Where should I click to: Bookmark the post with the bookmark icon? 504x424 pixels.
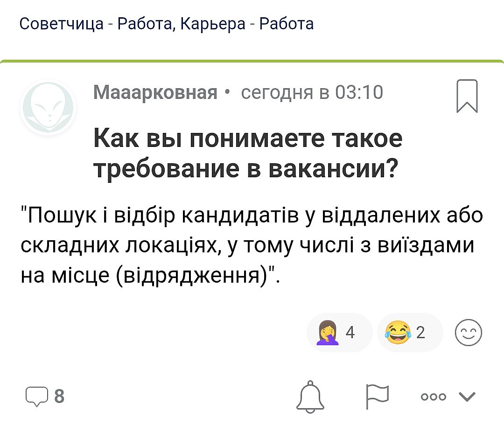[467, 96]
